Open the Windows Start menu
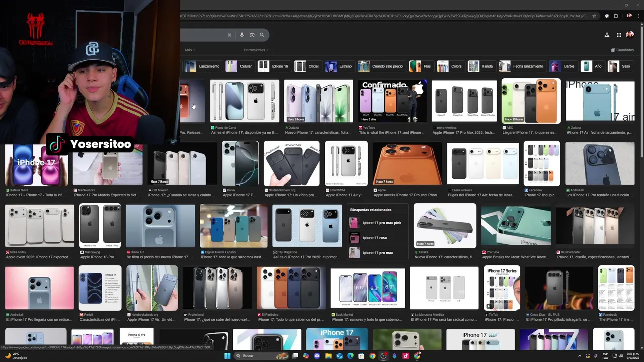Image resolution: width=644 pixels, height=362 pixels. [x=227, y=356]
